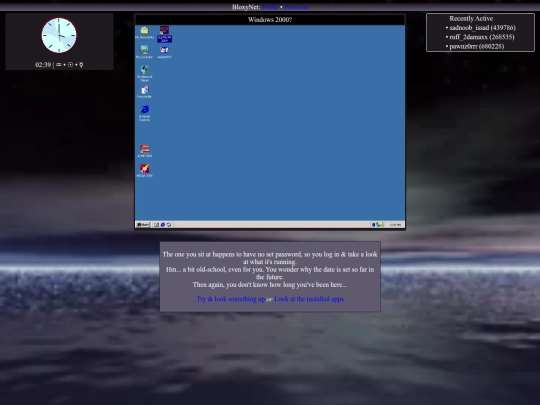Open the Recycle Bin icon
The image size is (540, 405).
pyautogui.click(x=144, y=92)
